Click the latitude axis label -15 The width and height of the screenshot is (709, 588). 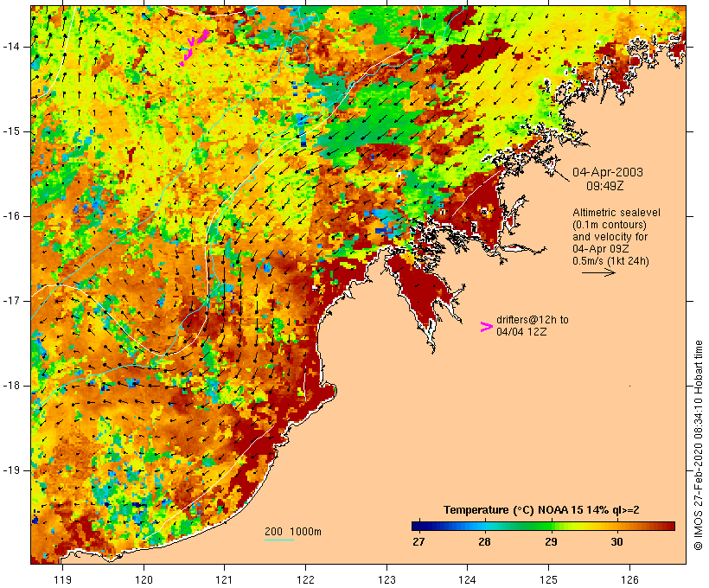tap(11, 131)
